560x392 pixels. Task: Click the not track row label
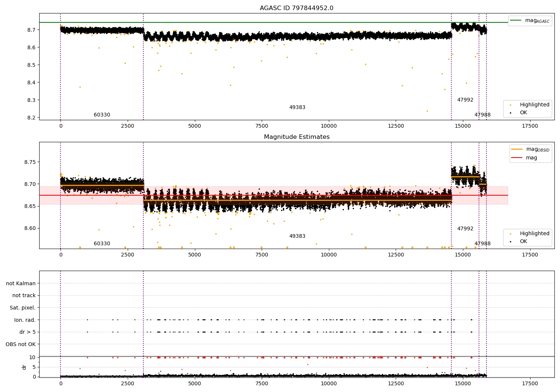[24, 296]
